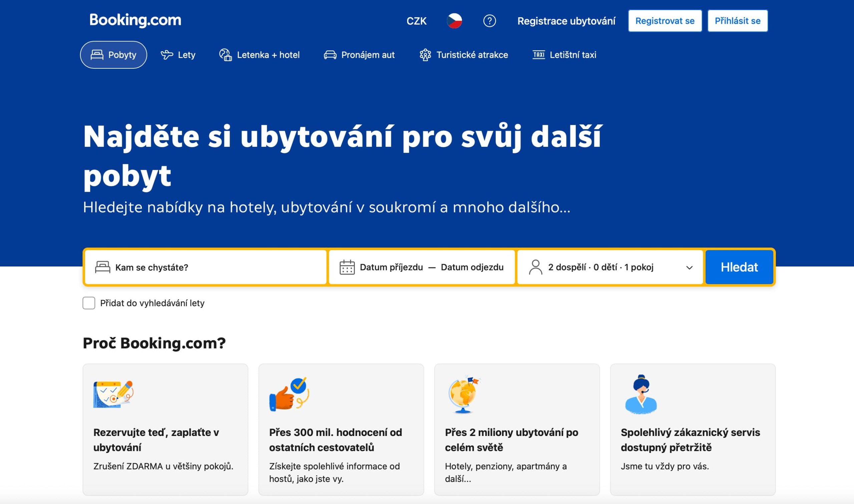
Task: Click the Lety airplane icon
Action: pyautogui.click(x=167, y=55)
